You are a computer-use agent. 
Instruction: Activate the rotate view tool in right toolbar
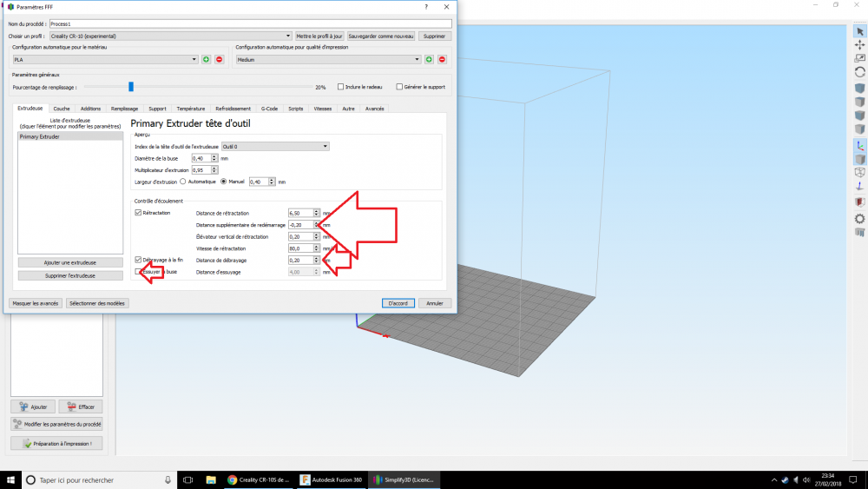coord(859,72)
